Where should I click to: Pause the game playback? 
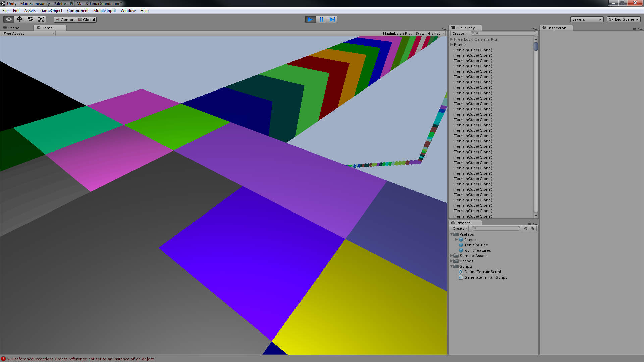pyautogui.click(x=321, y=19)
